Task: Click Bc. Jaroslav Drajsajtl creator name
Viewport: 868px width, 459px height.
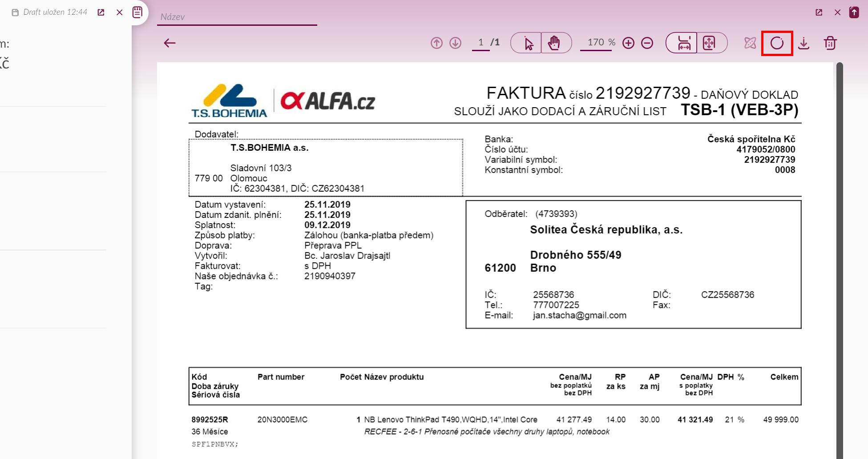Action: [347, 256]
